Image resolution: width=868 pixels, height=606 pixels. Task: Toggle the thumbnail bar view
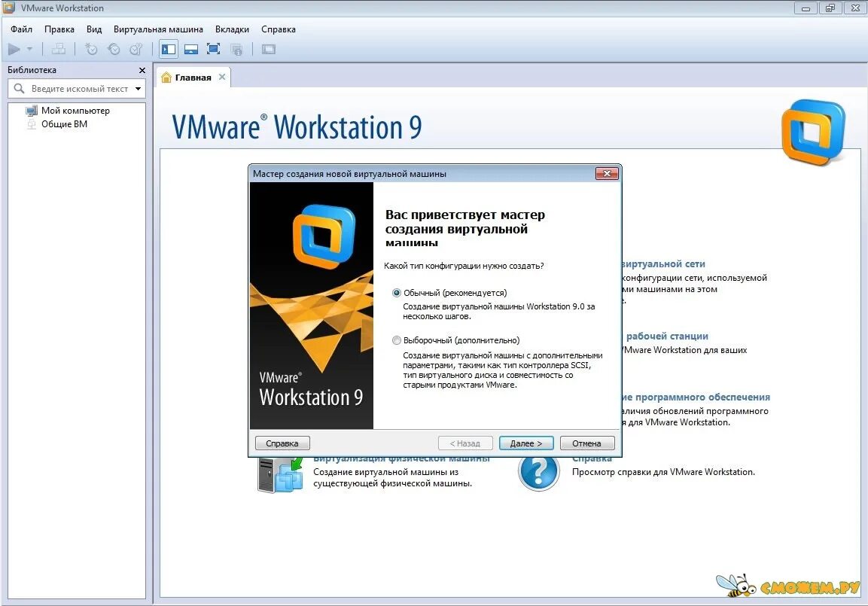190,48
